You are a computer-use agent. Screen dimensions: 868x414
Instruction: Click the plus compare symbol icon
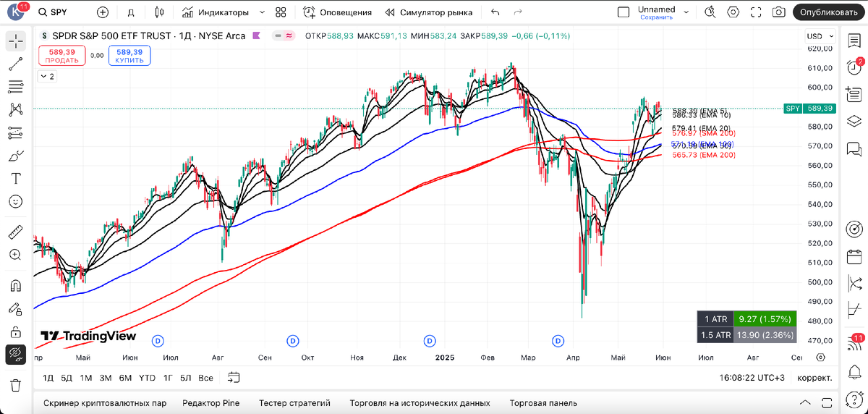coord(103,12)
